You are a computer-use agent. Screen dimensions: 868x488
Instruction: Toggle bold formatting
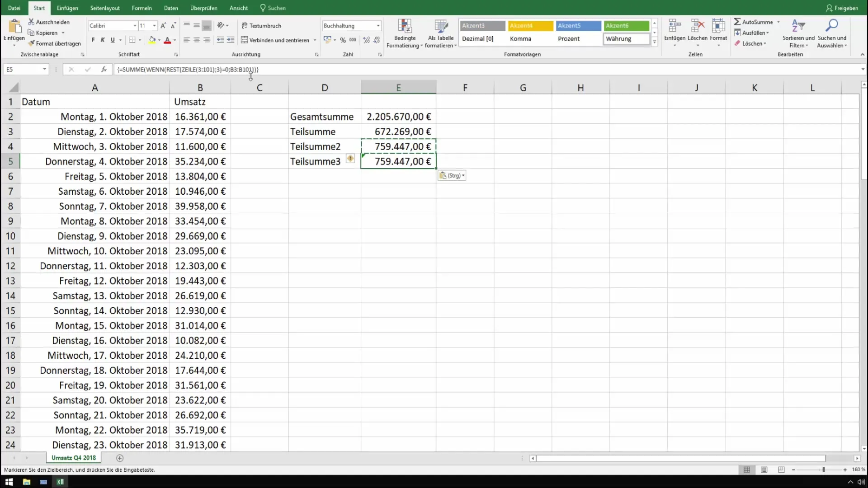93,40
